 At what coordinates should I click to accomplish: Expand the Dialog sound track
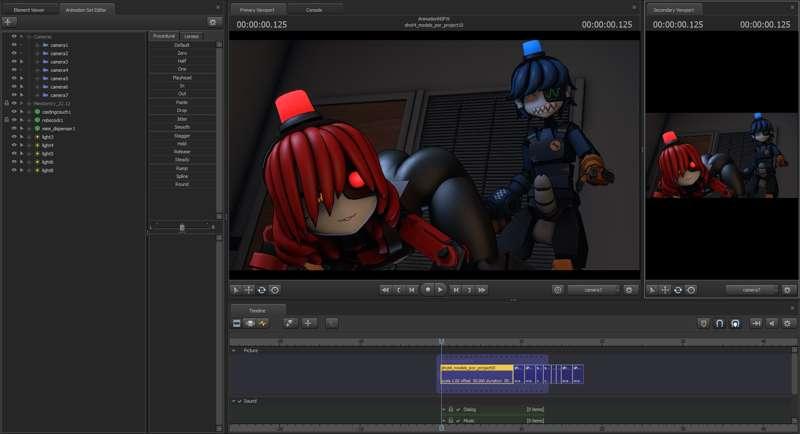pos(444,410)
